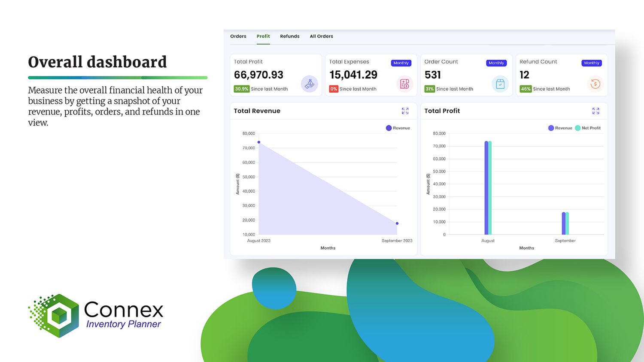Click the Connex hexagon cube logo

[54, 316]
